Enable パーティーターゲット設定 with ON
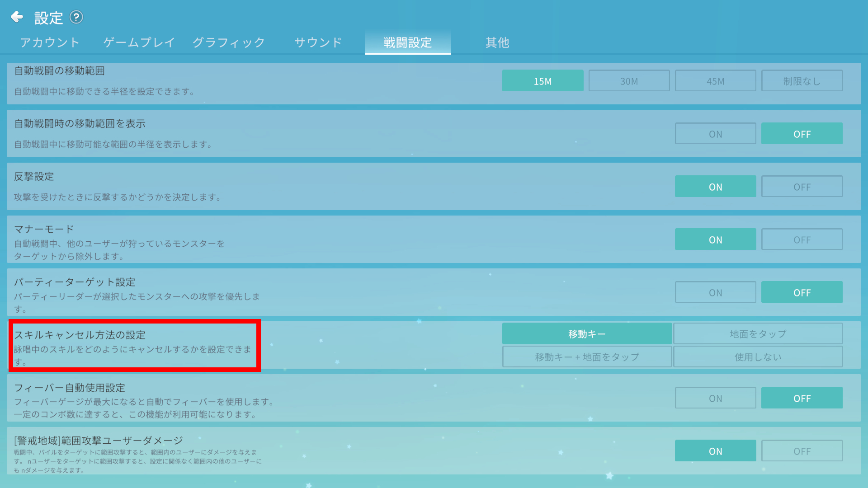 point(715,292)
